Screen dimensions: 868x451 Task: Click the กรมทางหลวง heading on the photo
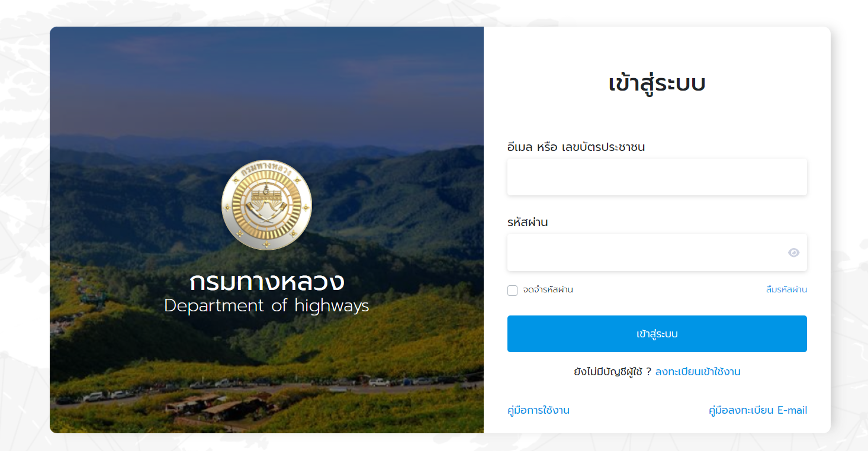(x=267, y=282)
